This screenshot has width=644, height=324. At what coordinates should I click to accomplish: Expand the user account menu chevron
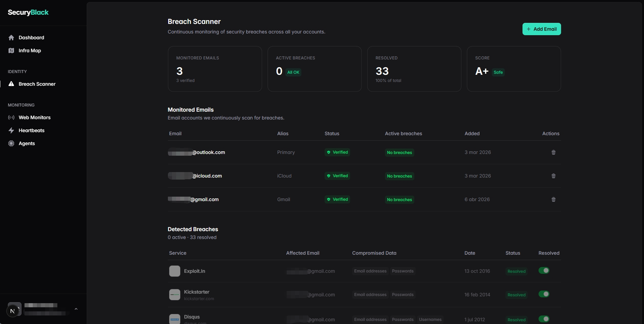tap(76, 309)
